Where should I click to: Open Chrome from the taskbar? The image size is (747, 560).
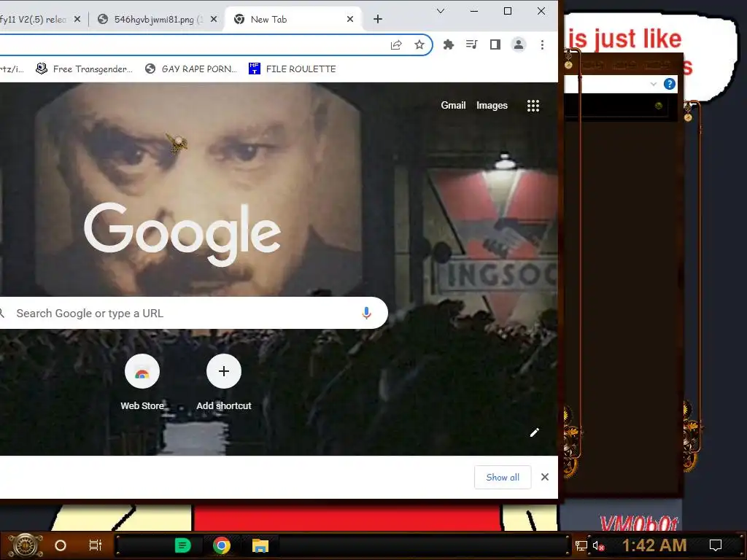click(222, 545)
